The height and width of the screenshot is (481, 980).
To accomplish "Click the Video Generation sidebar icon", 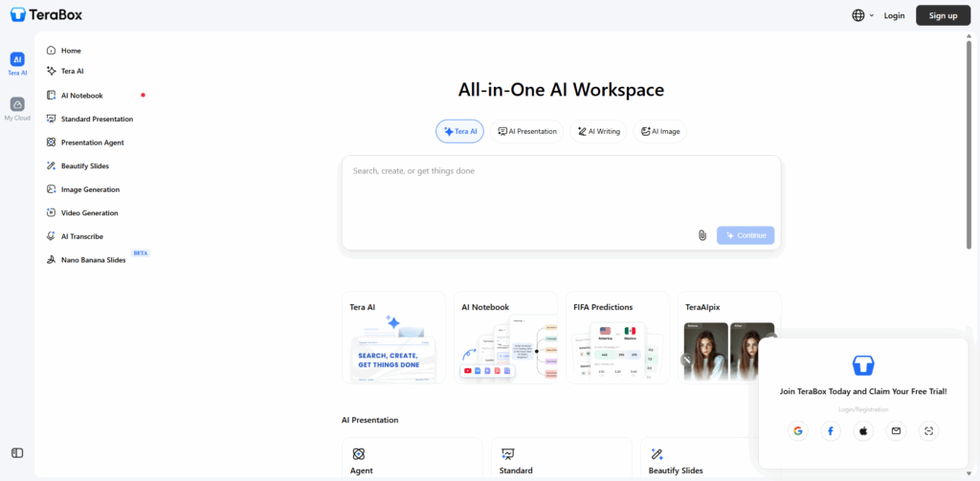I will pos(52,213).
